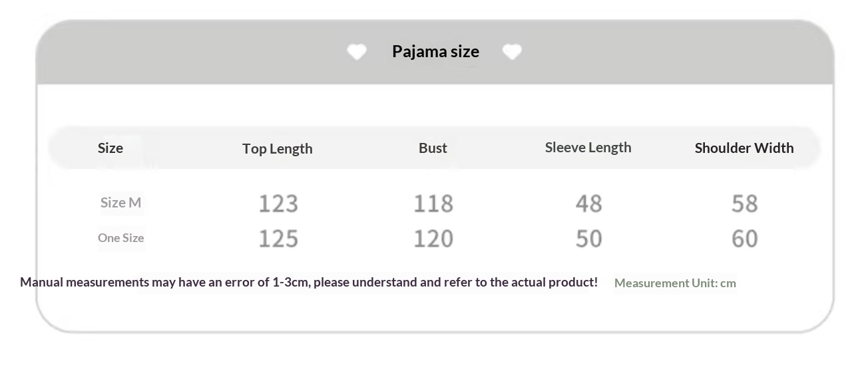
Task: Click the heart icon right of the title
Action: (x=512, y=52)
